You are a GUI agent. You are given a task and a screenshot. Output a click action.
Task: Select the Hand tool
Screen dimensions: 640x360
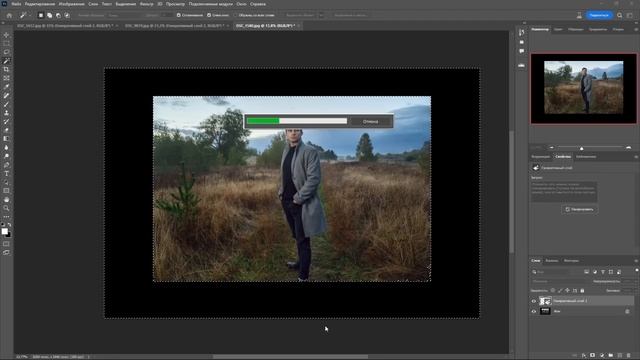[x=6, y=200]
